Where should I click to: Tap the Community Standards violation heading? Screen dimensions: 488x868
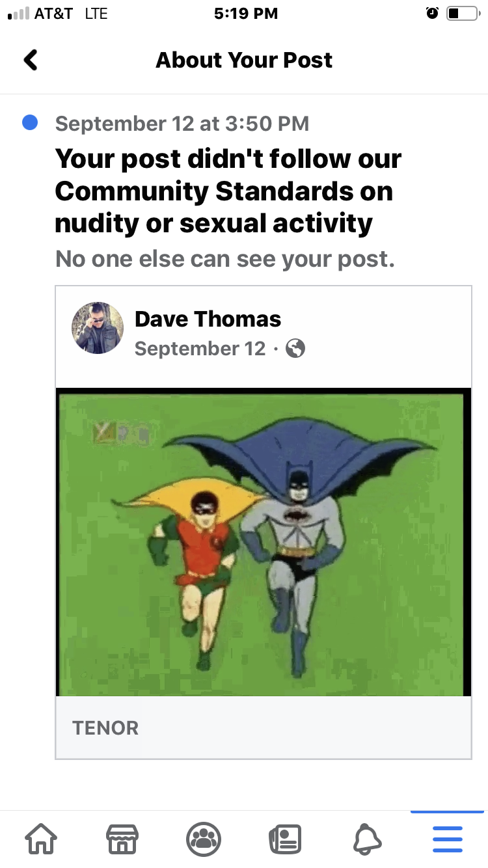coord(228,191)
